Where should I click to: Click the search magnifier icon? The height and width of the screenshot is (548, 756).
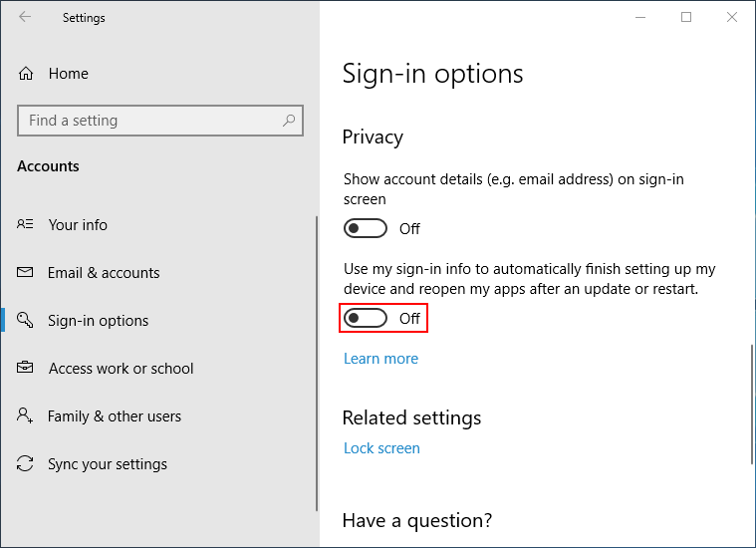[x=289, y=121]
